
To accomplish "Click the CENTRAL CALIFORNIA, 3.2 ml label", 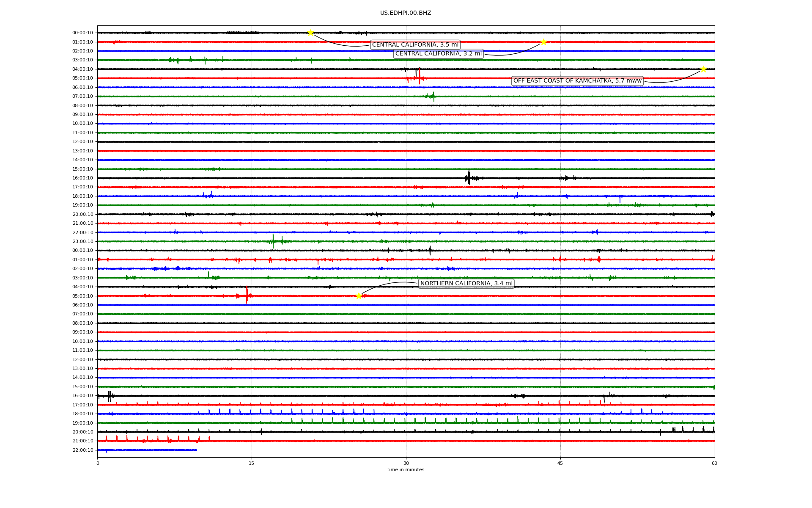I will [x=438, y=54].
